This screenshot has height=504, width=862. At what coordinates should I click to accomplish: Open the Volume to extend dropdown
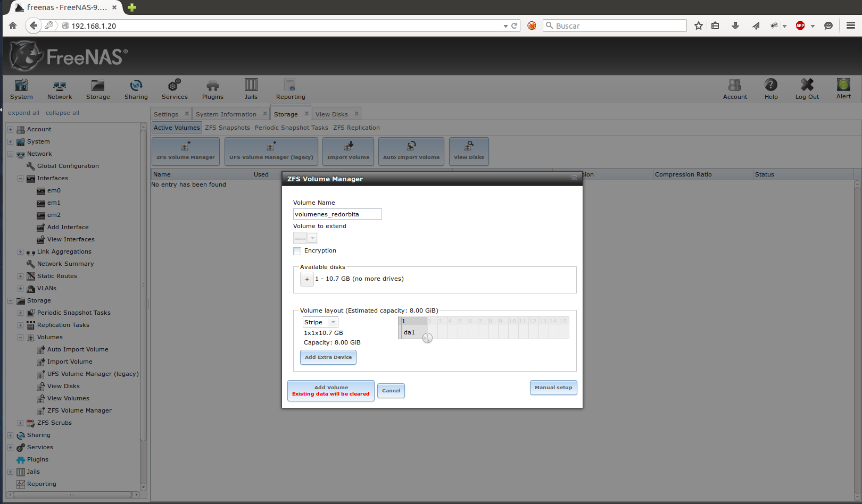(x=312, y=238)
